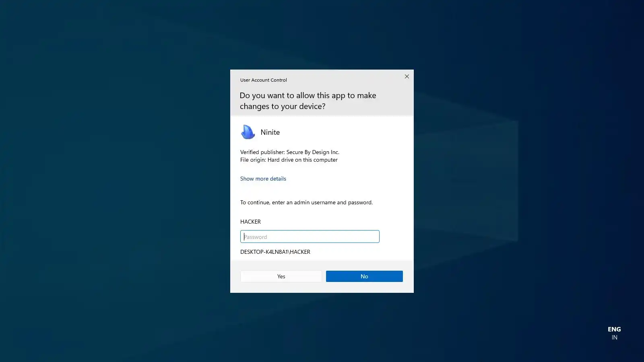Focus the Password input field
This screenshot has height=362, width=644.
pos(310,237)
